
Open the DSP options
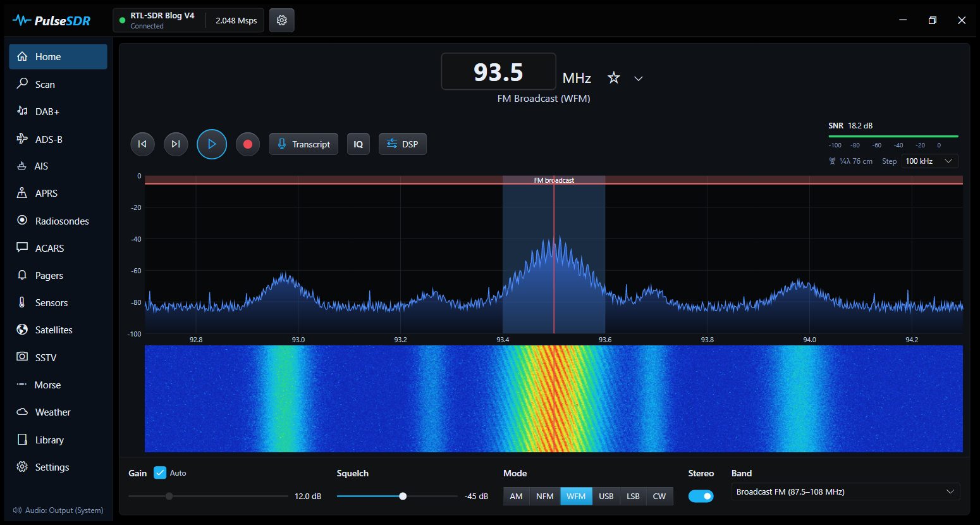[x=403, y=144]
